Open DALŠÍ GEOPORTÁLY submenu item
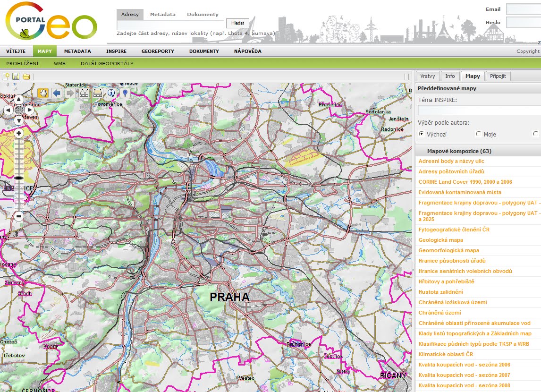Viewport: 541px width, 392px height. pos(107,63)
